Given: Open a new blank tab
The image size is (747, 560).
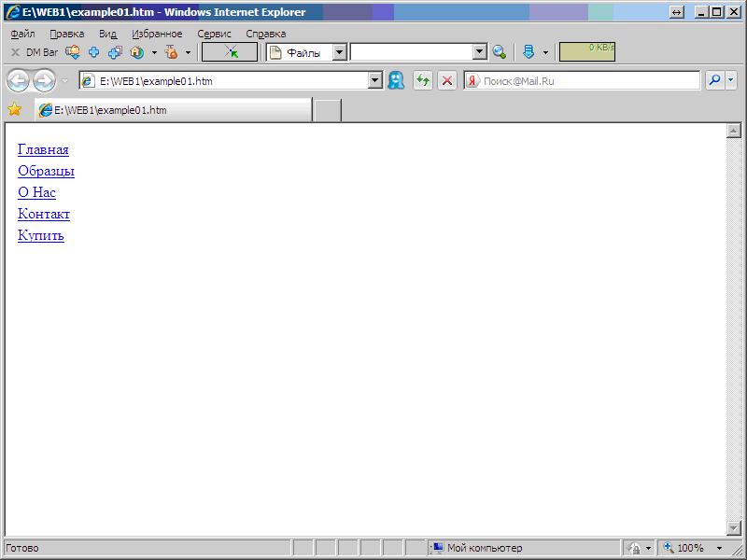Looking at the screenshot, I should click(x=328, y=110).
